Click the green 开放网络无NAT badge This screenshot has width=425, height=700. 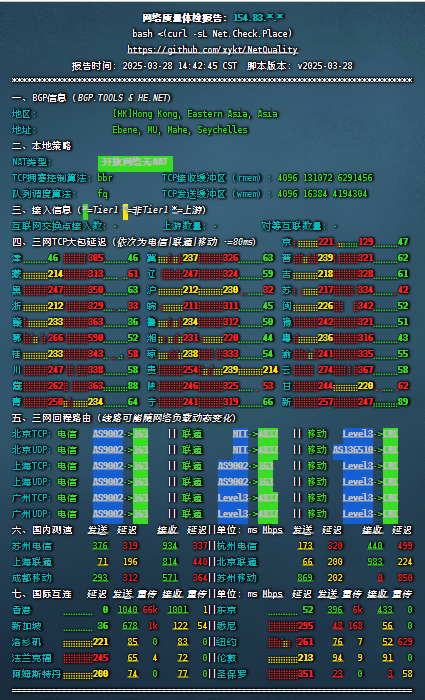point(135,162)
